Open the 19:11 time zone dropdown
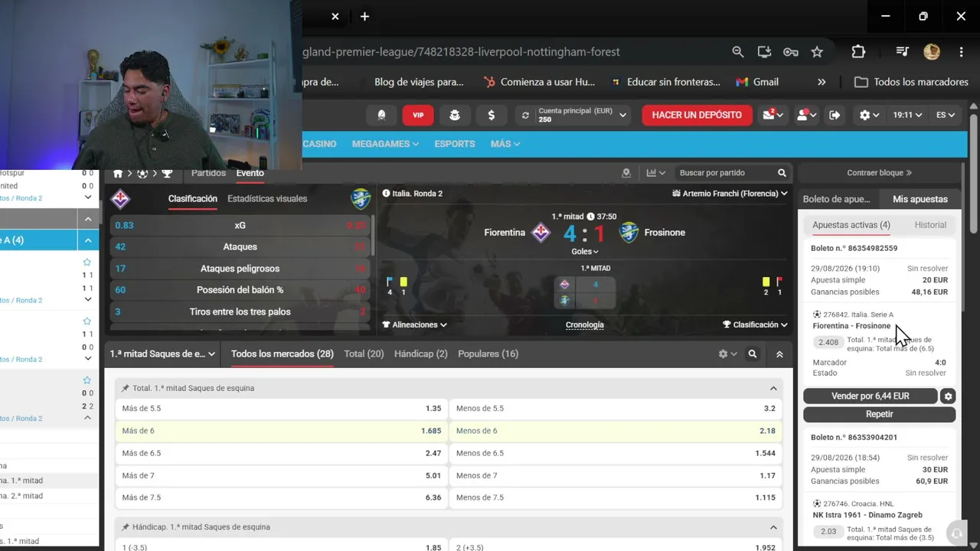 coord(907,115)
